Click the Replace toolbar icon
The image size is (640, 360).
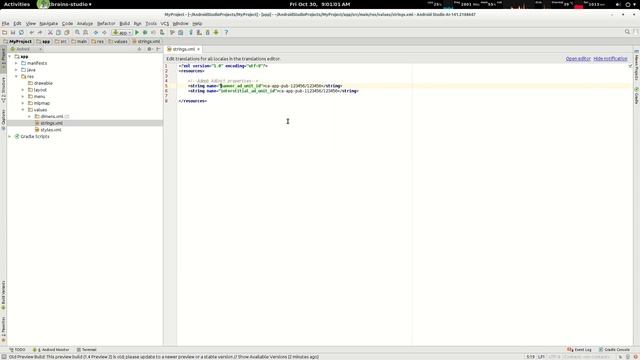tap(86, 32)
